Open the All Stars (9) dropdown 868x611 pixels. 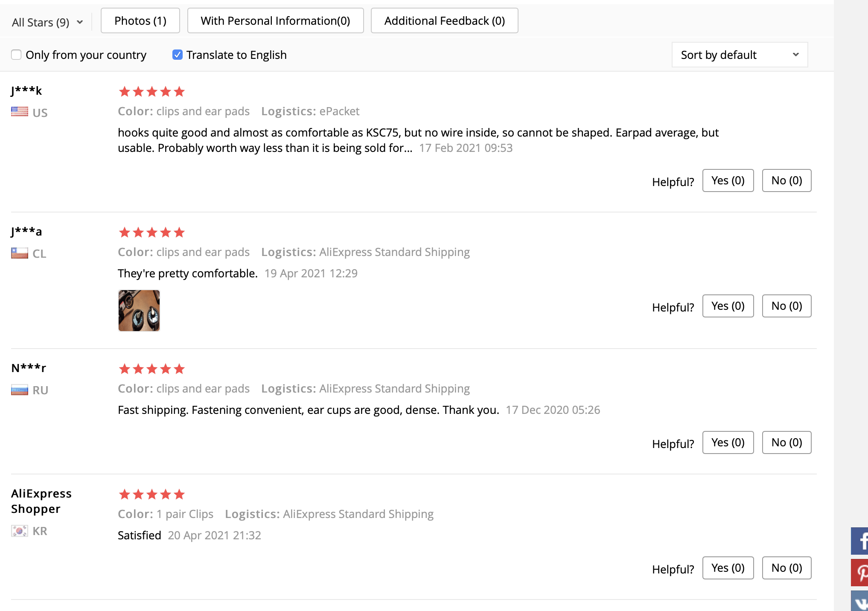(47, 22)
